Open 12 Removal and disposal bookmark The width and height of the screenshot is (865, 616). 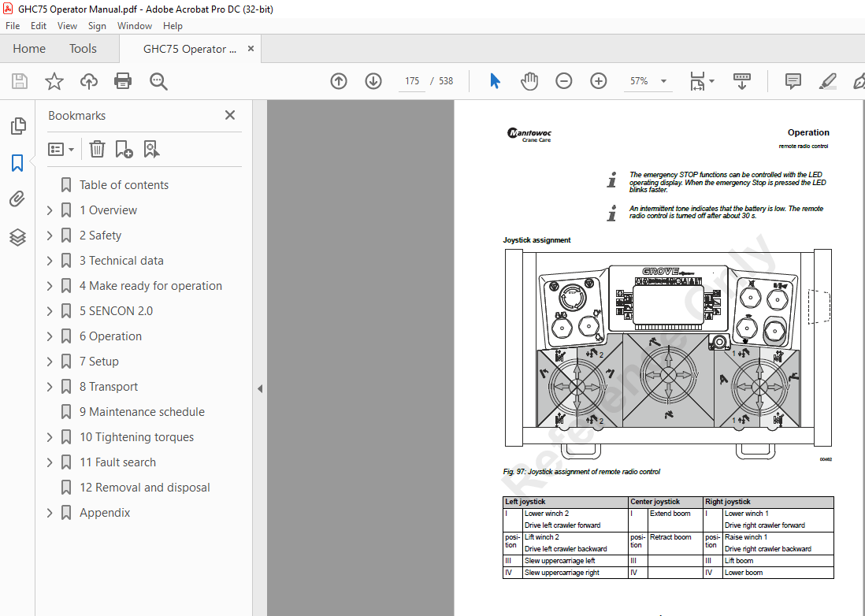pyautogui.click(x=144, y=488)
